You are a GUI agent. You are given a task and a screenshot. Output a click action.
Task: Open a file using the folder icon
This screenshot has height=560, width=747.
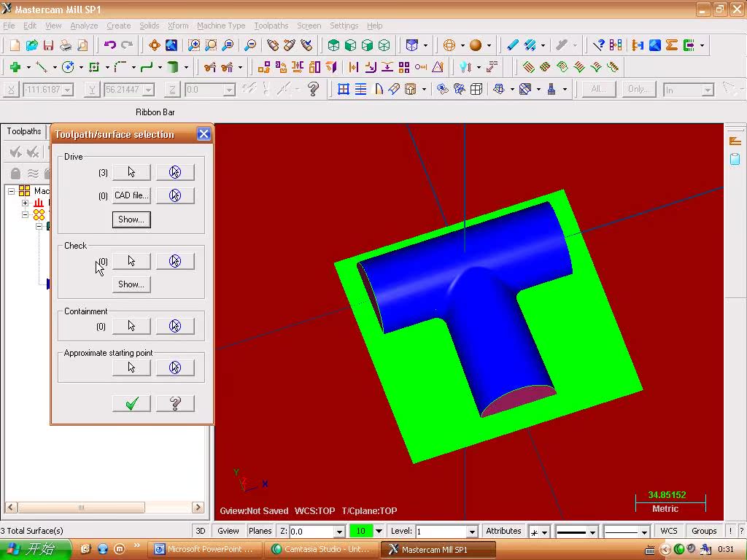tap(32, 45)
